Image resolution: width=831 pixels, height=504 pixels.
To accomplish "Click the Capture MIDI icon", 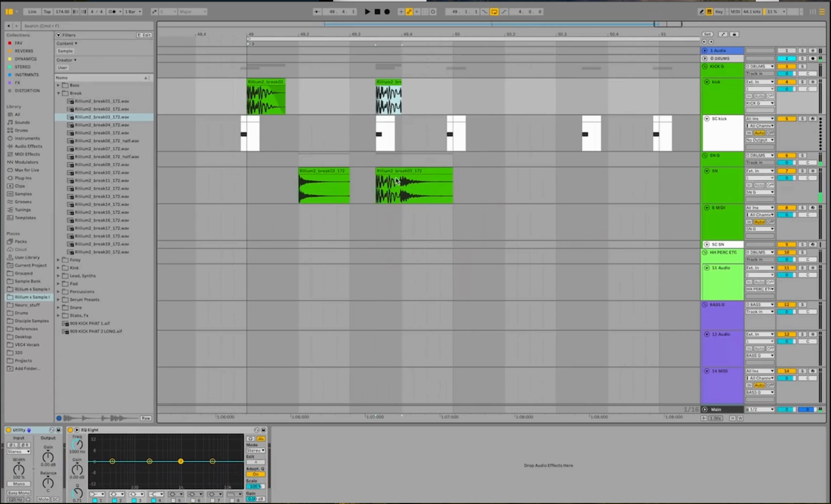I will [425, 12].
